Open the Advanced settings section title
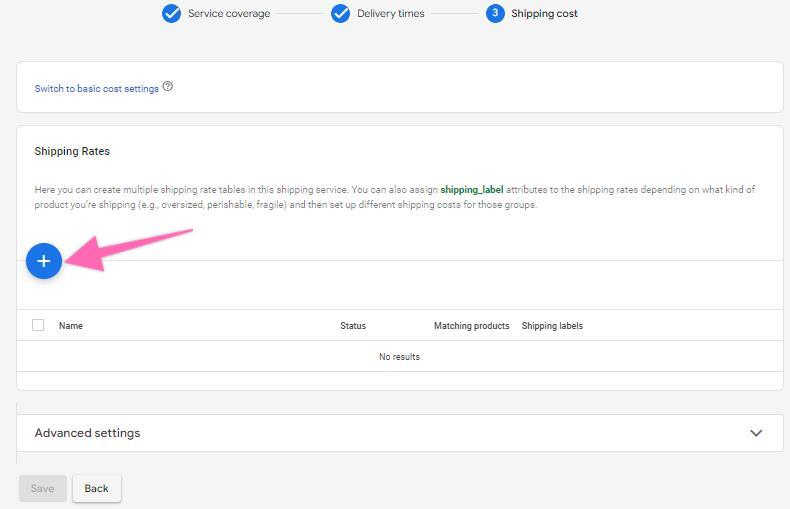 (x=87, y=433)
